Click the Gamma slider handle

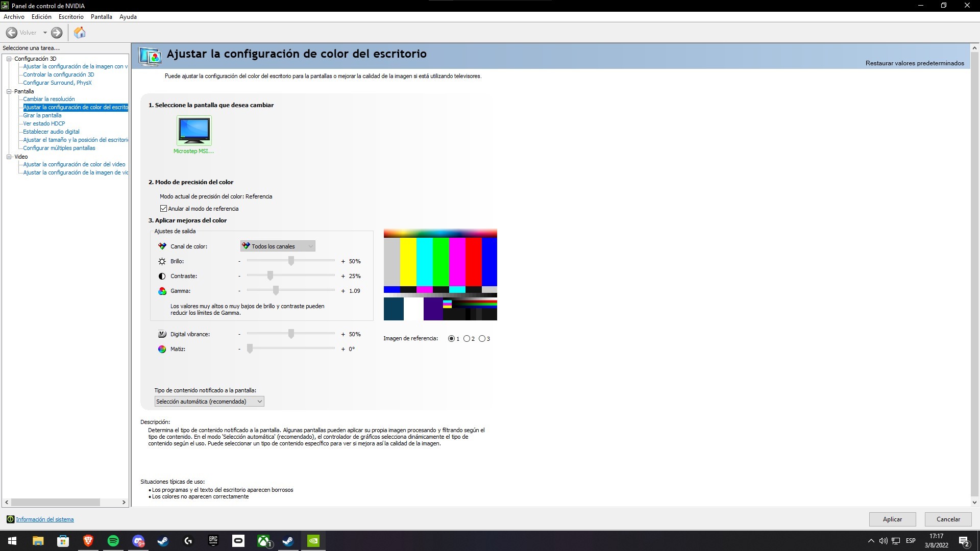(x=276, y=290)
